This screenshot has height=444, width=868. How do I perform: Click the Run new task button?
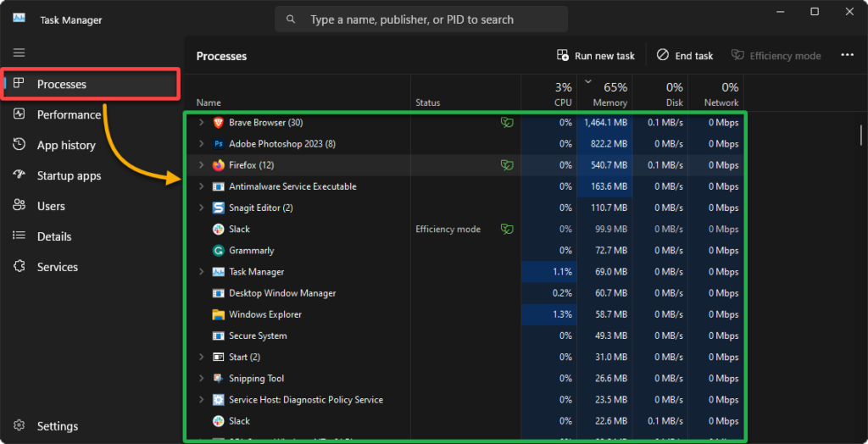596,56
